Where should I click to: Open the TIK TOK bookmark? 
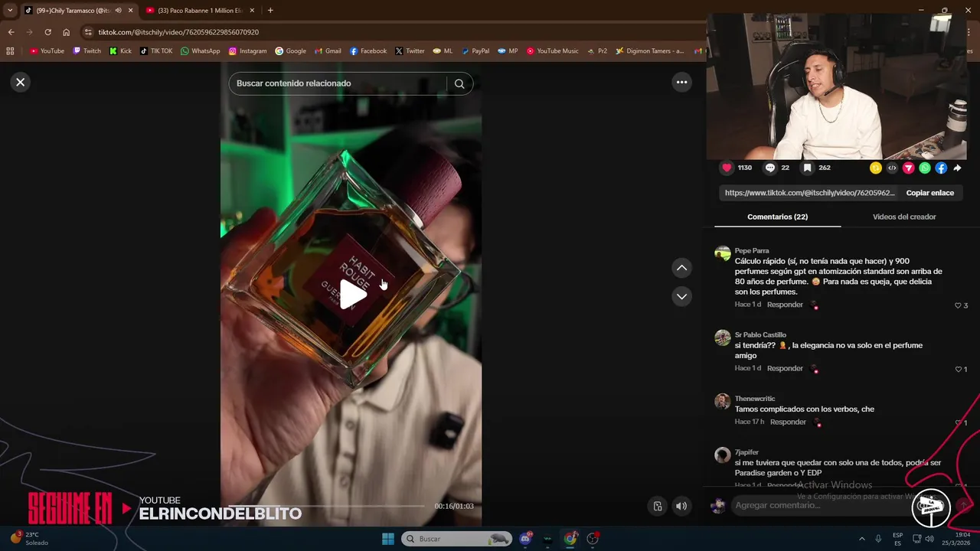click(x=156, y=51)
